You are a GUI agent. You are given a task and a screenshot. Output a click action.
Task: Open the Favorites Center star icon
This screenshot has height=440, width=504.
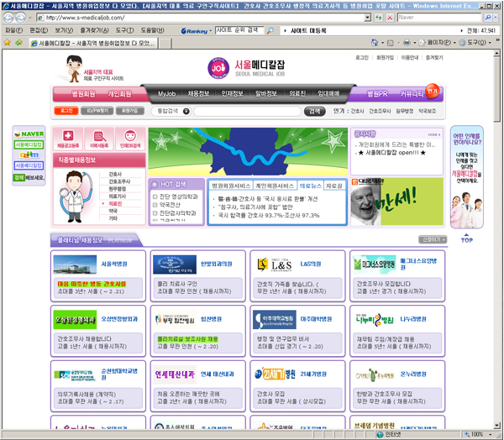click(7, 43)
